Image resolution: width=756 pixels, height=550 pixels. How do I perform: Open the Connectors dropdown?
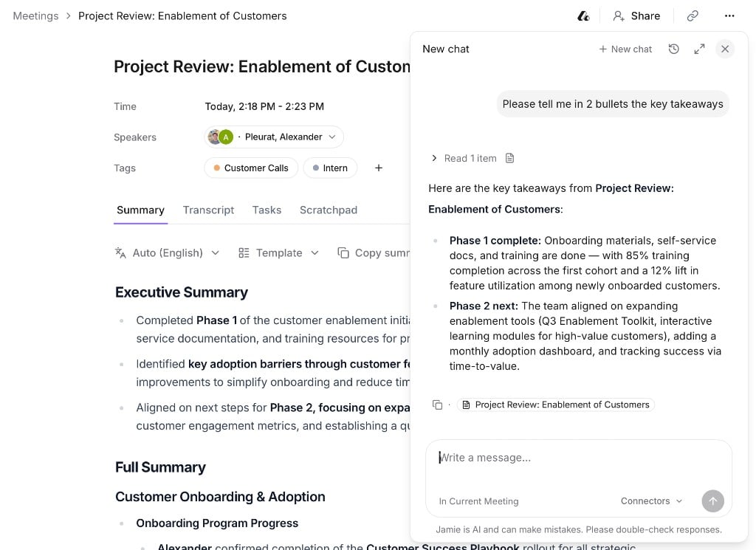(651, 501)
